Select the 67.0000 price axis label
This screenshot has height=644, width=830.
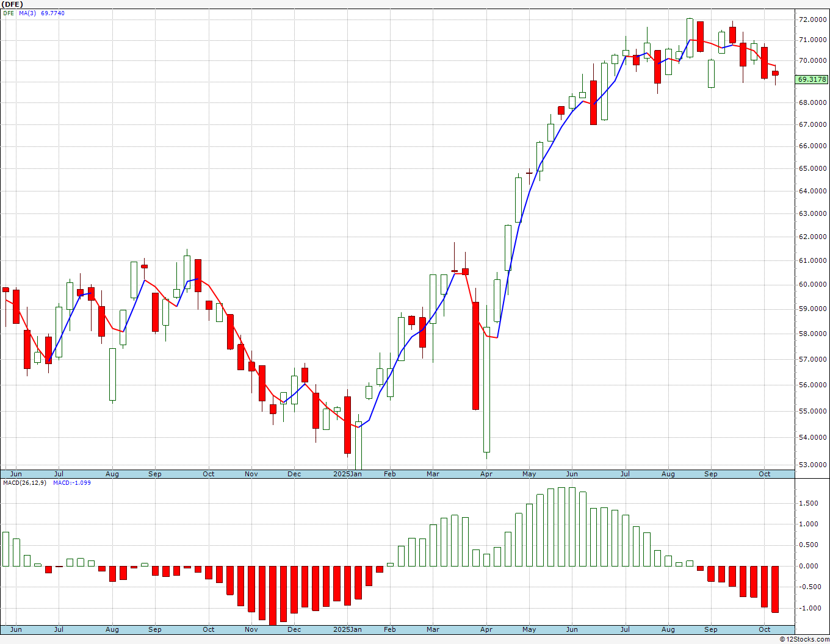pos(813,124)
